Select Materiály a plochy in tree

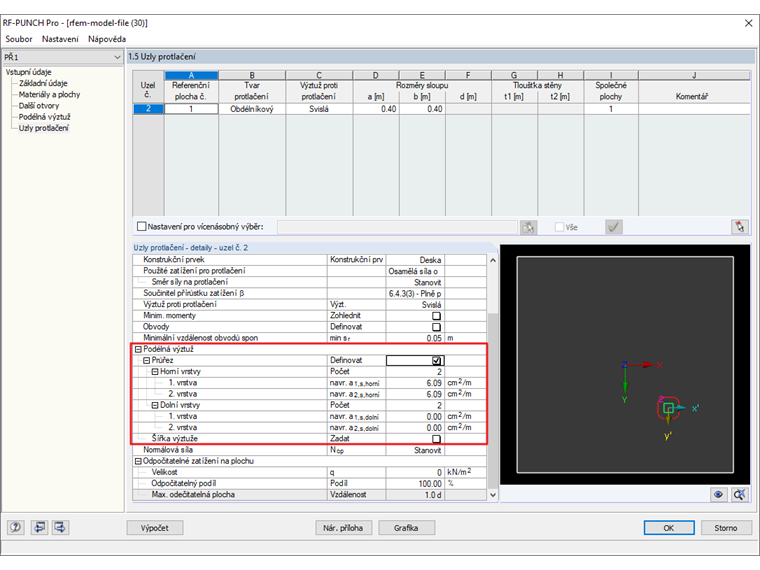49,95
